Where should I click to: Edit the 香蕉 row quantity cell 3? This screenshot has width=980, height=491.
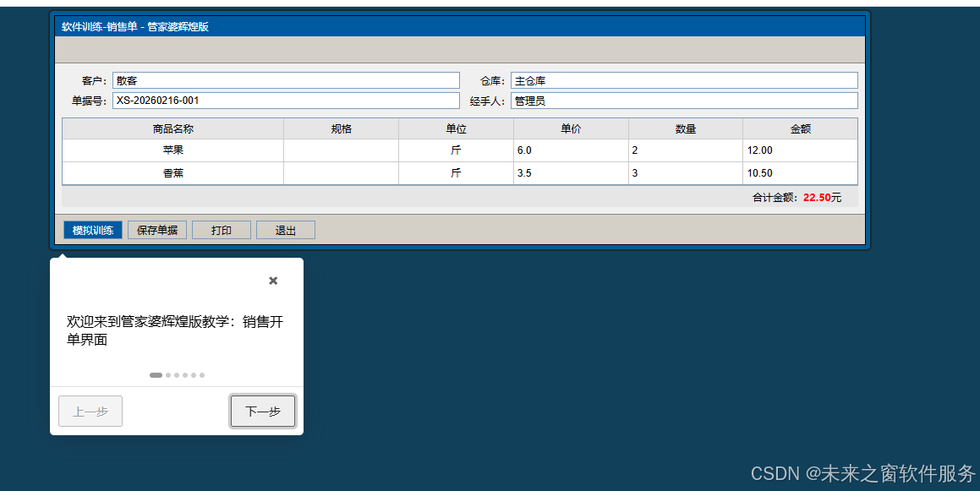coord(686,173)
